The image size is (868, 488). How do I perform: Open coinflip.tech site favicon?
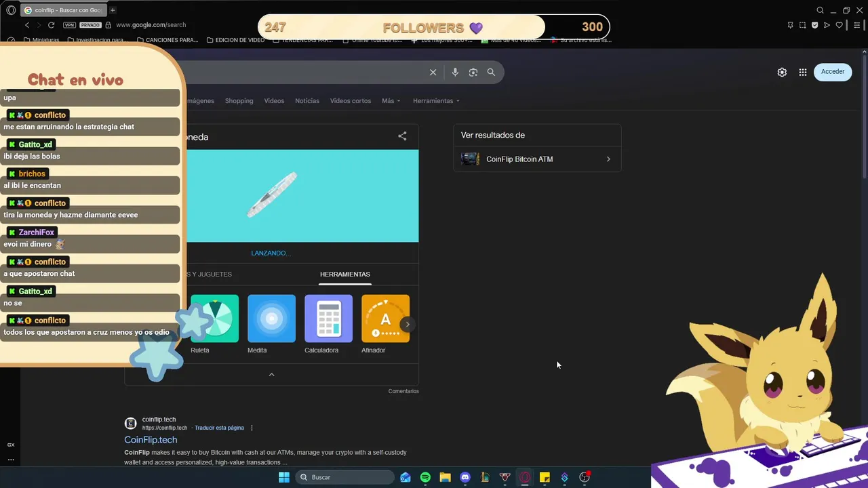pyautogui.click(x=131, y=424)
